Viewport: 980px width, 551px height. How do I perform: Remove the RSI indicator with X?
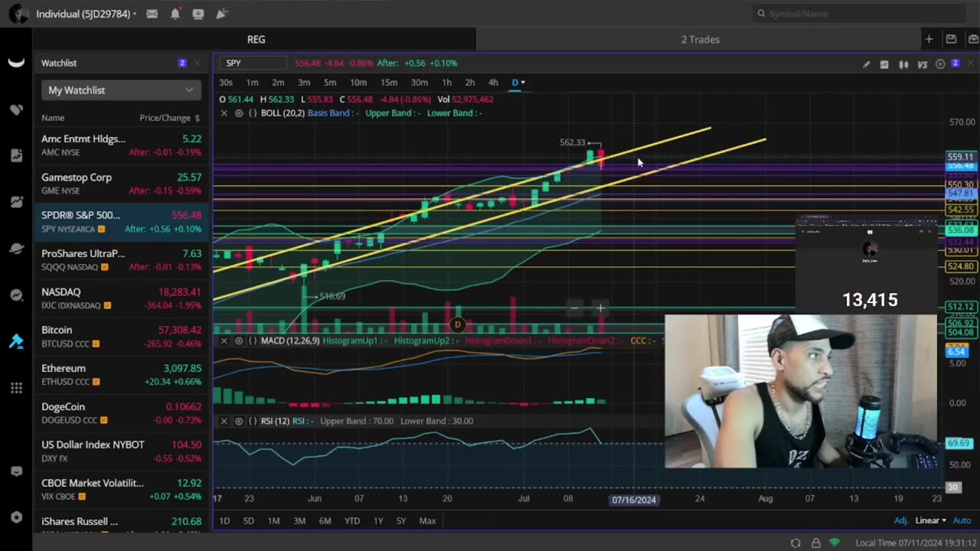click(224, 421)
